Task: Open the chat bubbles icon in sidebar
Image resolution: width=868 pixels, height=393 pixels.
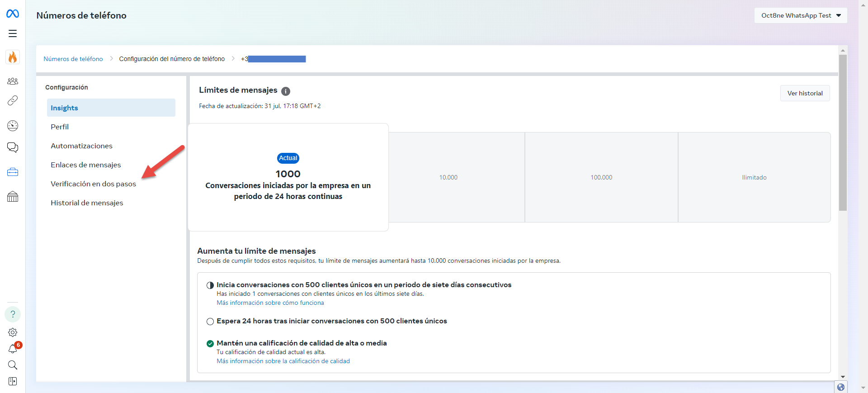Action: [13, 147]
